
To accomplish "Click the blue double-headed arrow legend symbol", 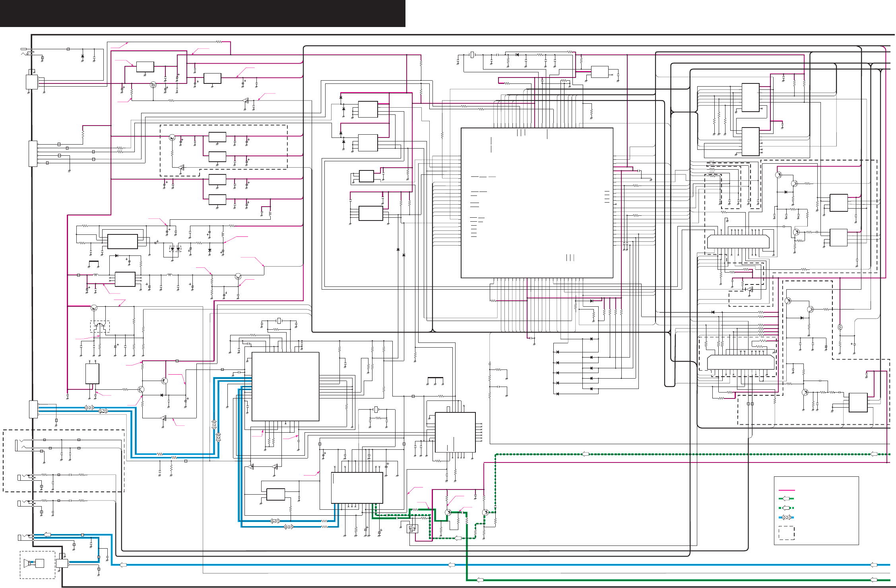I will coord(786,517).
